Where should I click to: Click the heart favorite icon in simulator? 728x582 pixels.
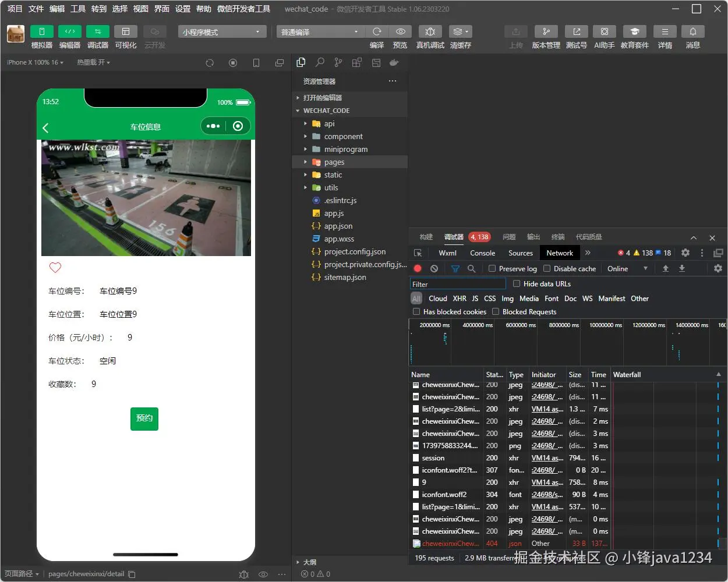(55, 268)
